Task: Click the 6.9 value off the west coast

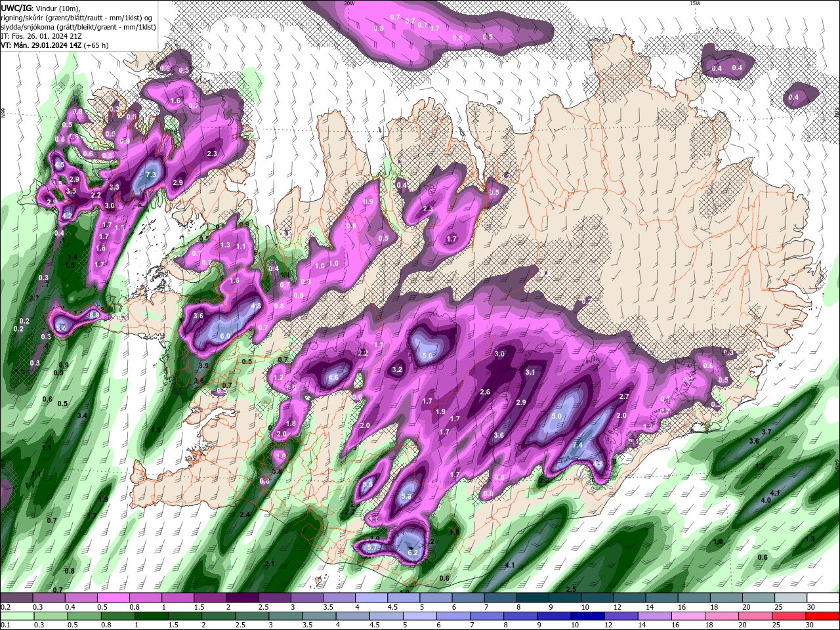Action: tap(94, 316)
